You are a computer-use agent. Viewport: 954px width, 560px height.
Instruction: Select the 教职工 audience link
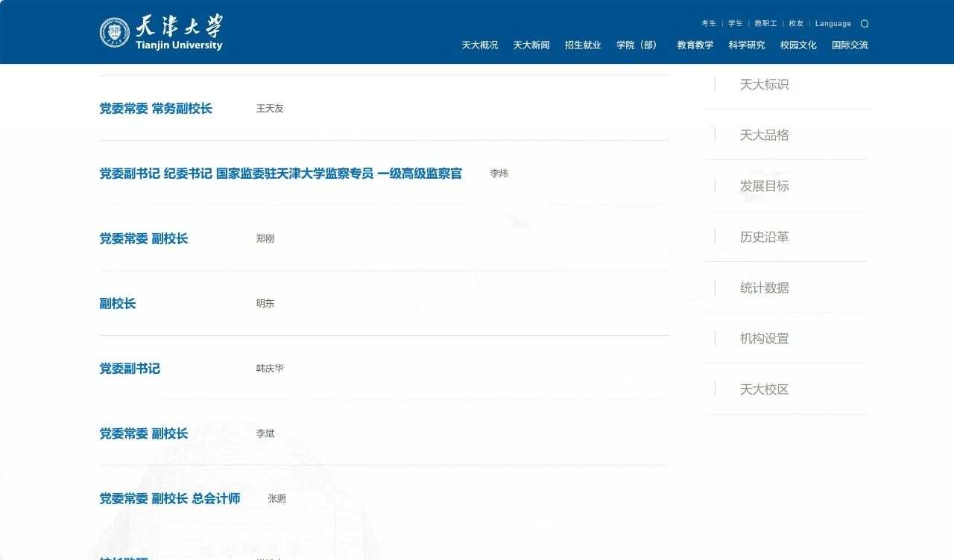coord(767,23)
